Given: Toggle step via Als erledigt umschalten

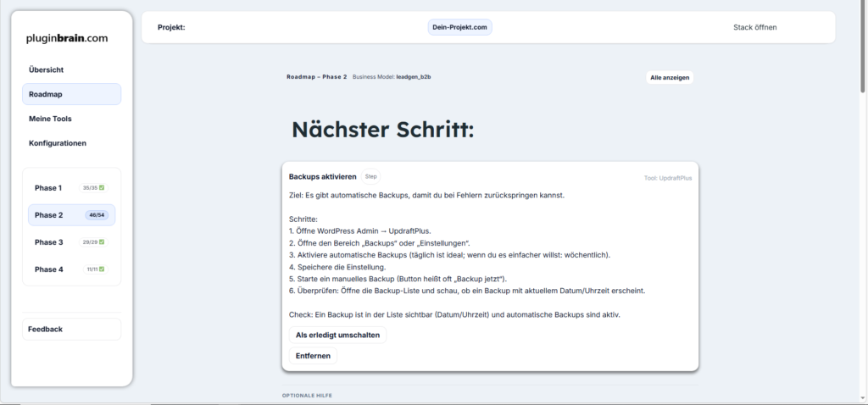Looking at the screenshot, I should click(x=337, y=335).
